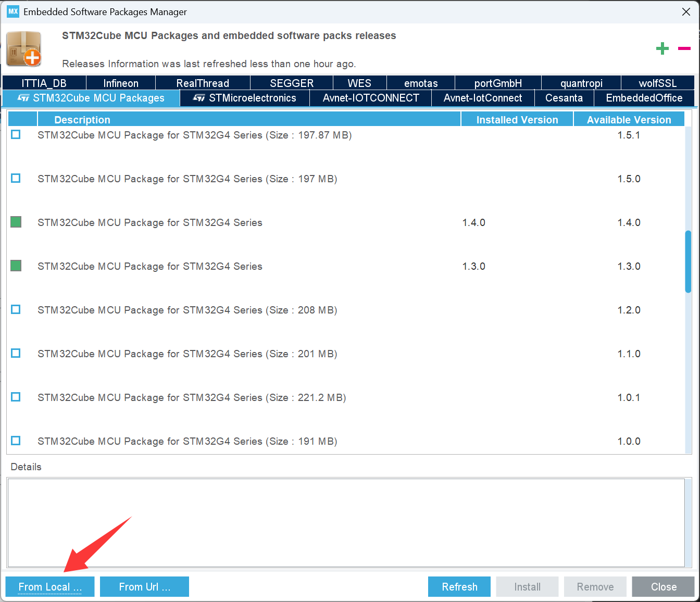Close the Embedded Software Packages Manager window
Viewport: 700px width, 602px height.
tap(686, 11)
